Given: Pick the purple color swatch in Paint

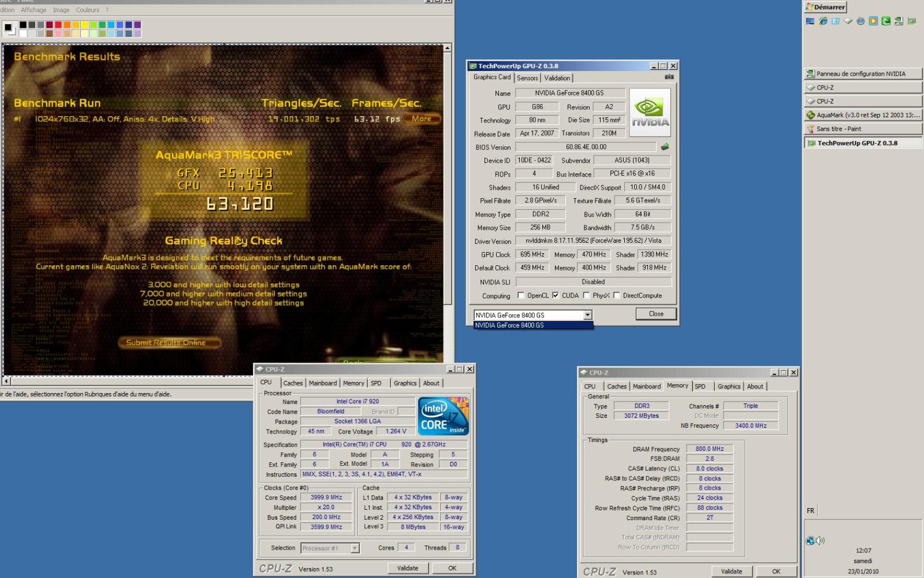Looking at the screenshot, I should coord(137,25).
